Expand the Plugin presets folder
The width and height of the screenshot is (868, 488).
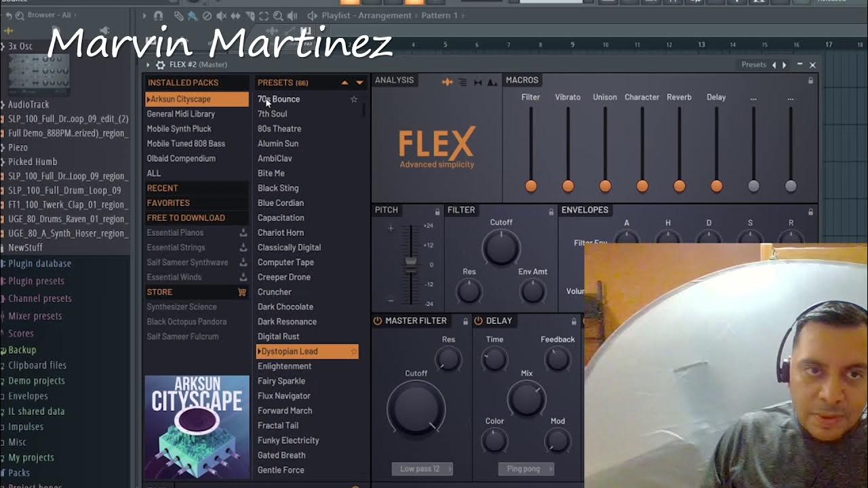coord(36,281)
